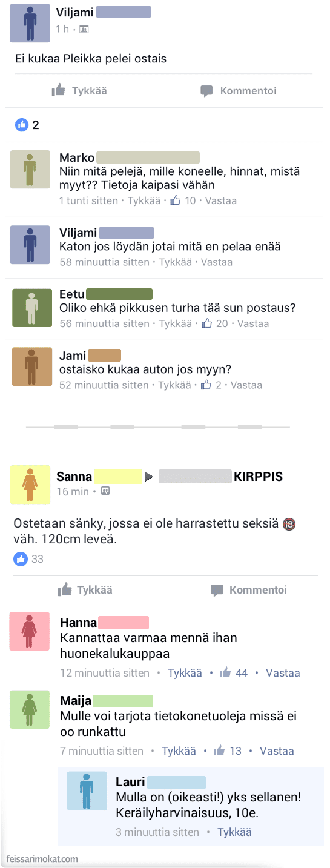Image resolution: width=330 pixels, height=868 pixels.
Task: Click Vastaa under Maija's comment
Action: [277, 751]
